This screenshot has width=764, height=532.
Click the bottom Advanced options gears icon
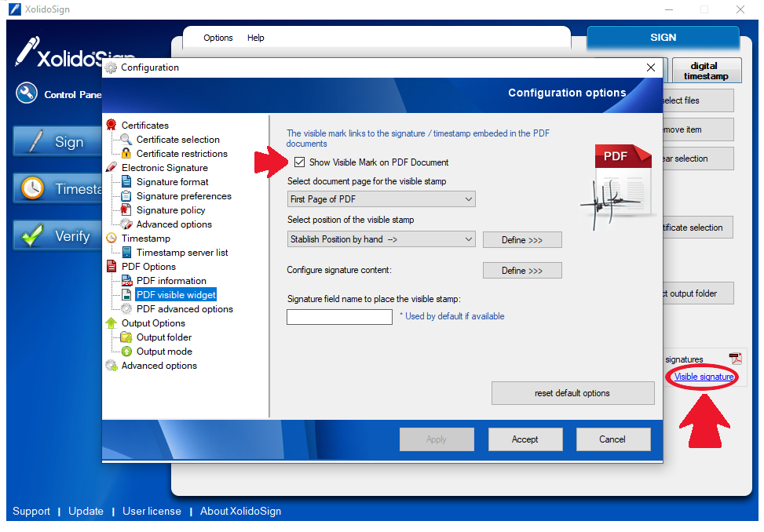[111, 365]
